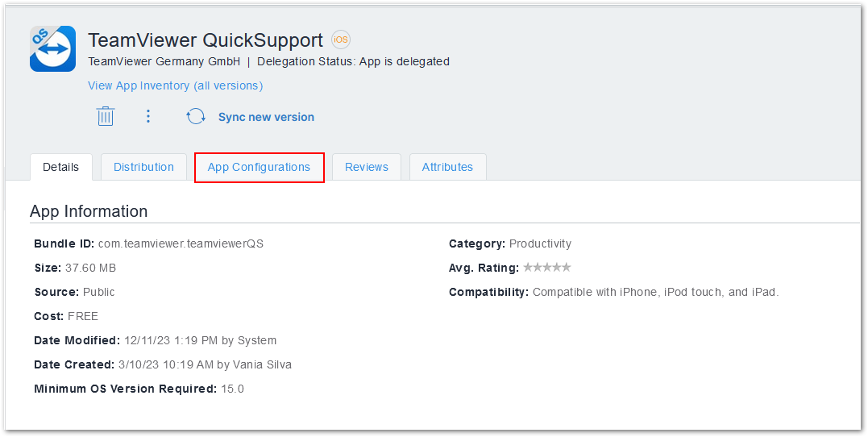This screenshot has height=437, width=868.
Task: Click Date Modified 12/11/23 value
Action: pyautogui.click(x=201, y=340)
